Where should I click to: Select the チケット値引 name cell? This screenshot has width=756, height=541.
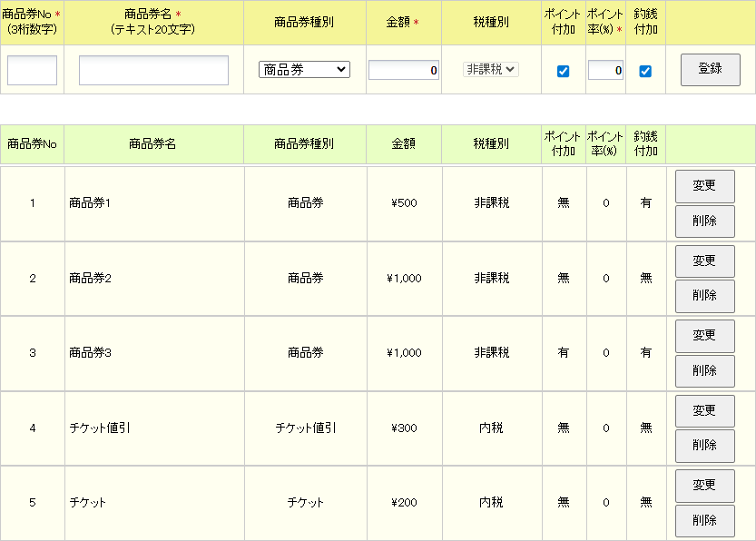click(x=154, y=428)
